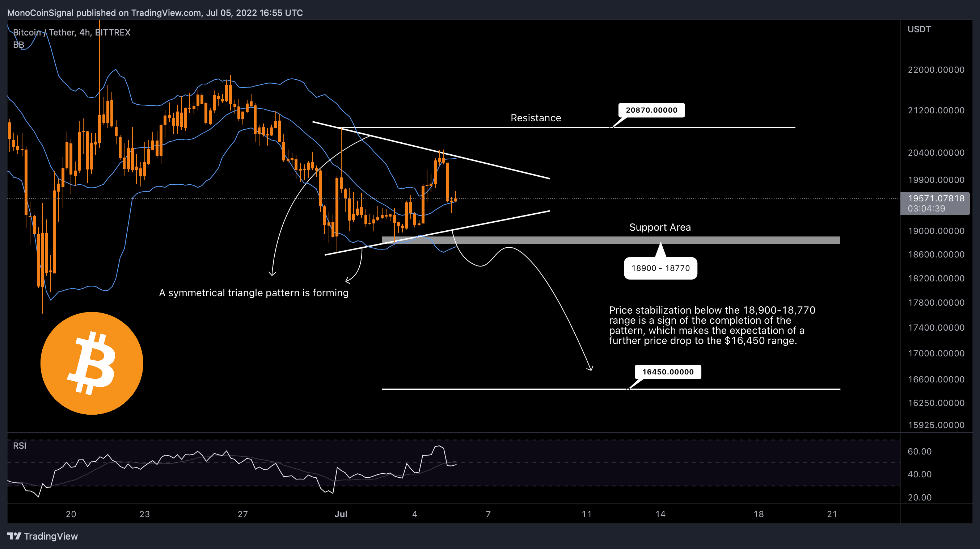This screenshot has height=549, width=980.
Task: Click the RSI 60.00 scale value
Action: (919, 452)
